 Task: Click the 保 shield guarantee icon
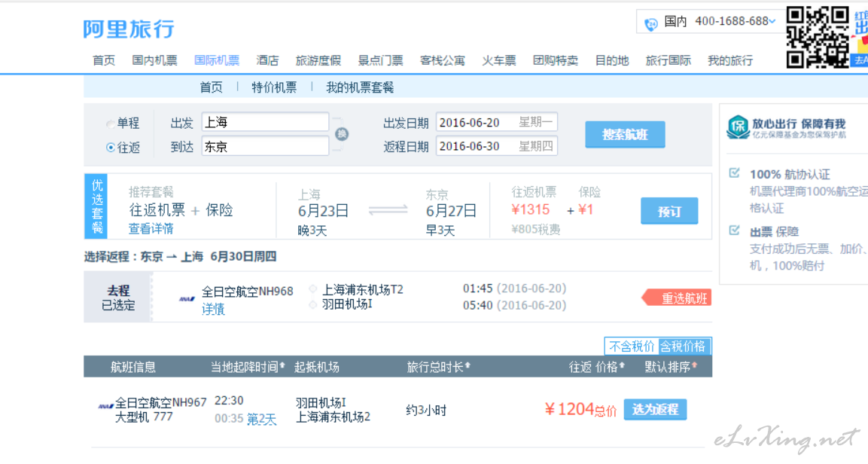(738, 127)
